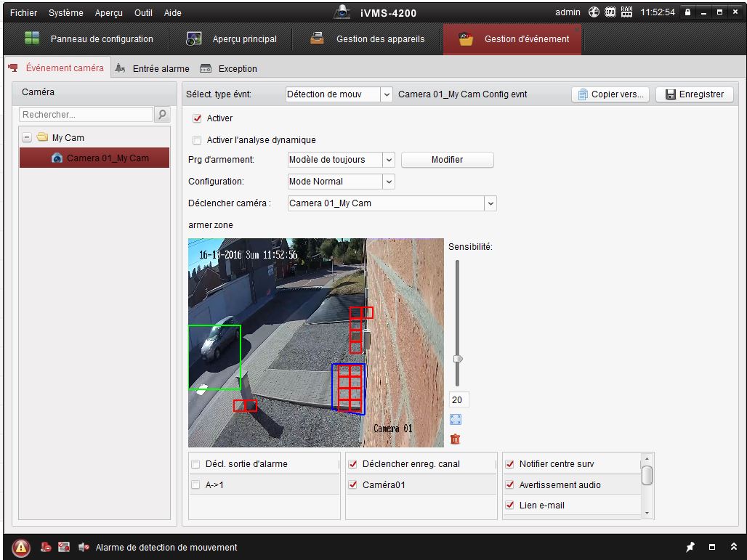Click the pin icon in the alarm bar

[690, 547]
